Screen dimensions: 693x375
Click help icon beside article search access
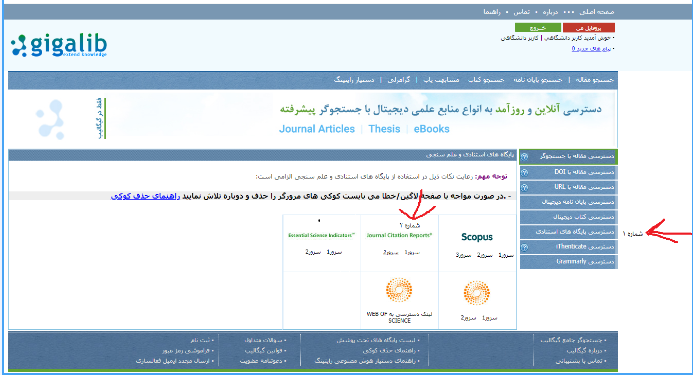(x=525, y=157)
